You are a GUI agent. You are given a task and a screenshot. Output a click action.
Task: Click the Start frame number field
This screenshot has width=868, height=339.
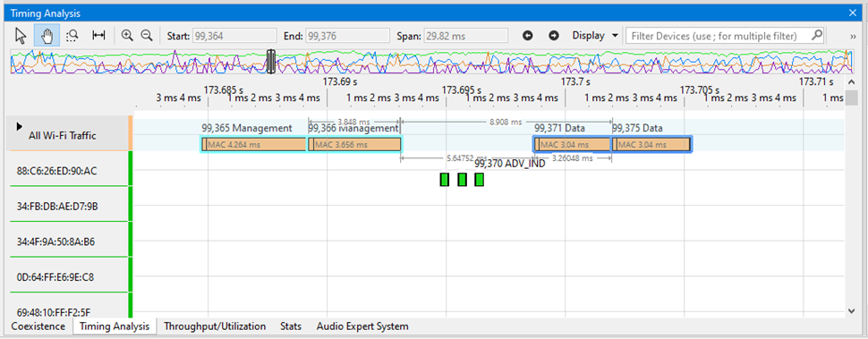point(234,36)
